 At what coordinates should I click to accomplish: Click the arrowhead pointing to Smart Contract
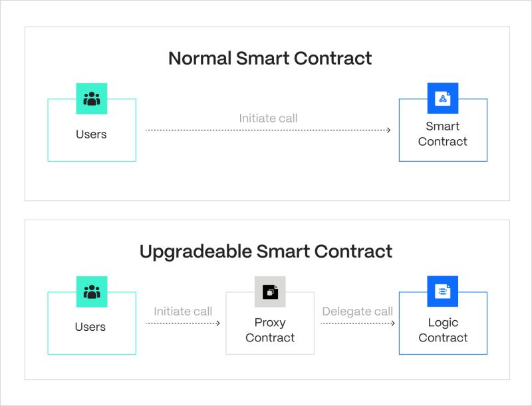pos(388,130)
